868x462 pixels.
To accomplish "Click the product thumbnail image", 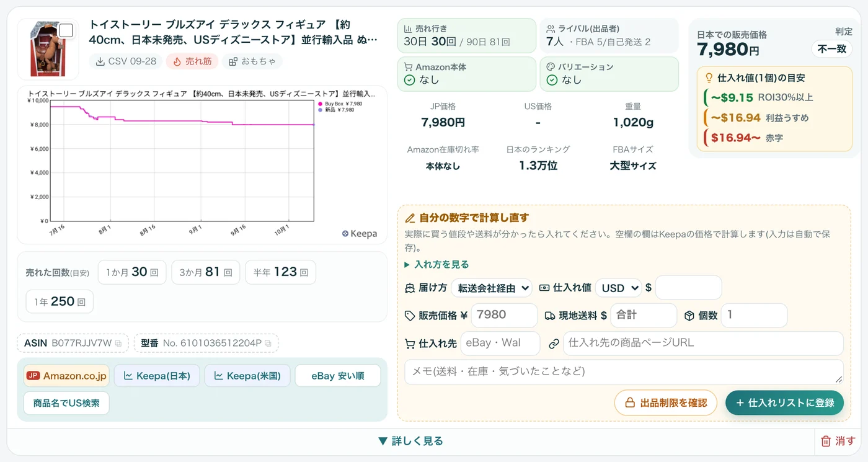I will 48,50.
